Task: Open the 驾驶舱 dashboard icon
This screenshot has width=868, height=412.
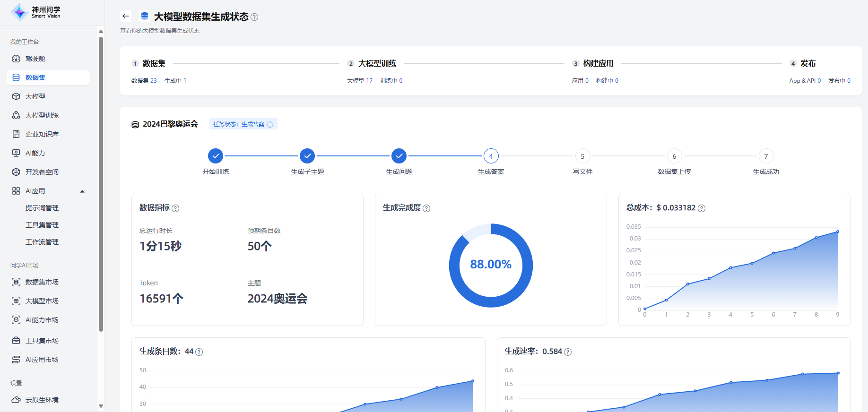Action: [16, 59]
